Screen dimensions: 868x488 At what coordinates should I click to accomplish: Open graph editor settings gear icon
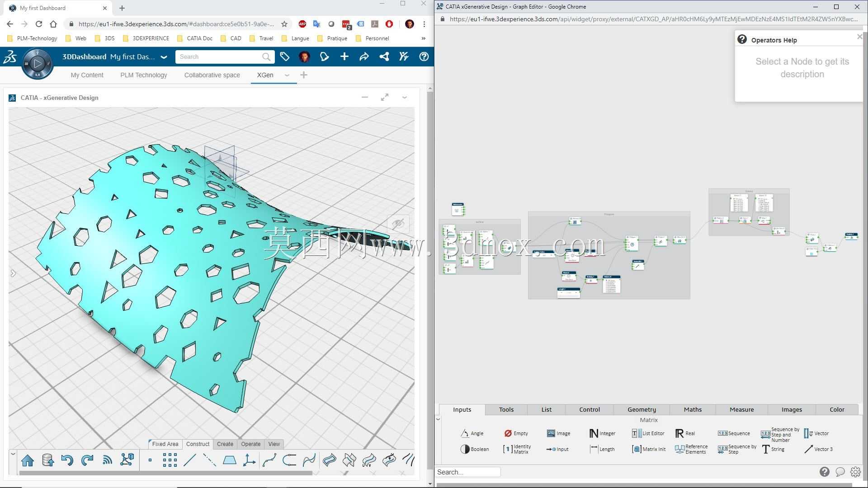tap(855, 472)
